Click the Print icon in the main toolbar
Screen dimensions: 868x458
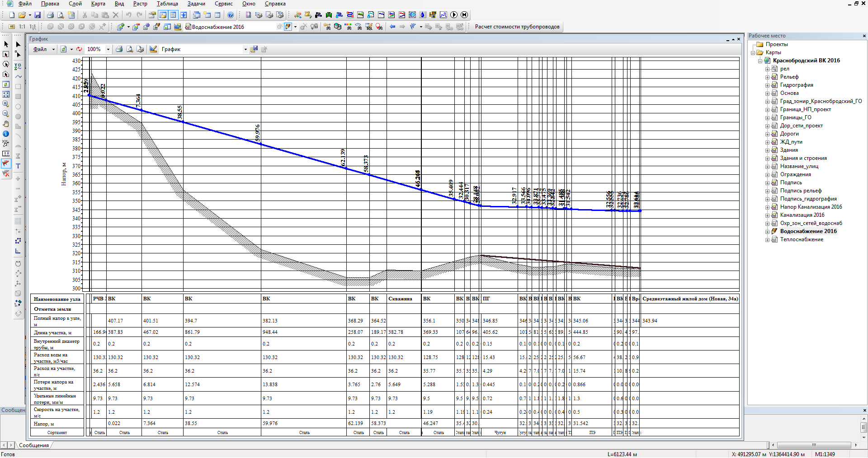pyautogui.click(x=50, y=15)
